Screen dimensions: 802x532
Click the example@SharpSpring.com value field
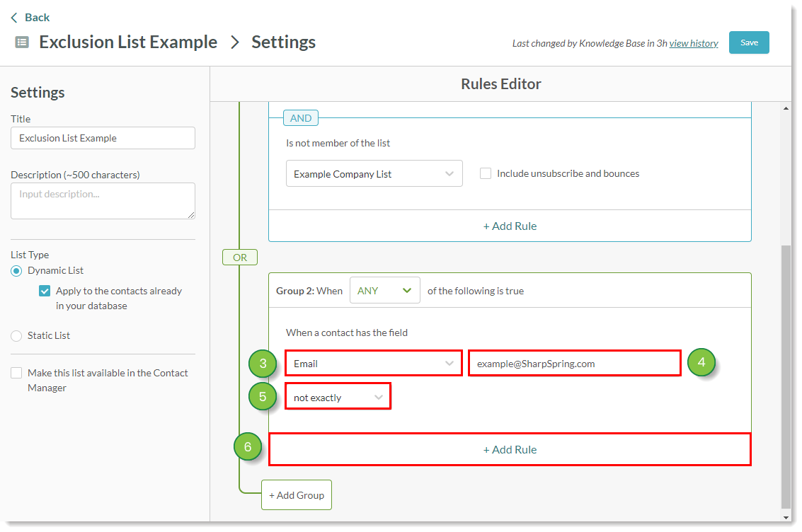(x=574, y=364)
